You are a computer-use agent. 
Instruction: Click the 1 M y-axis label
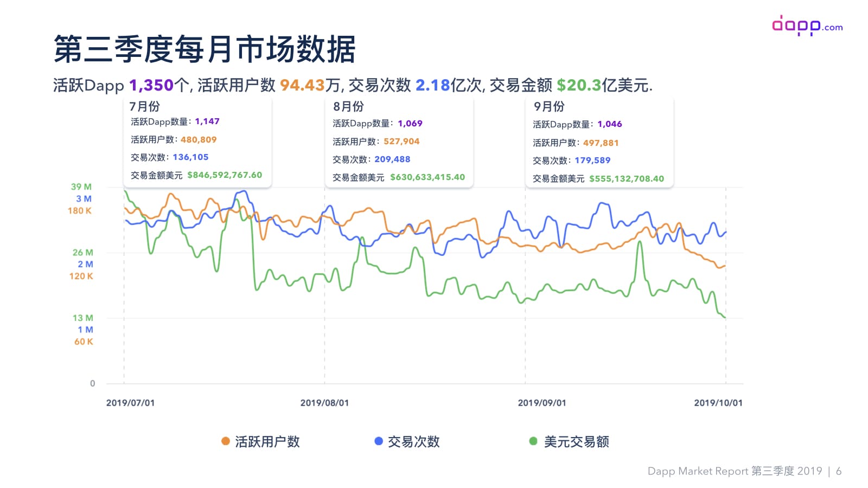[85, 330]
